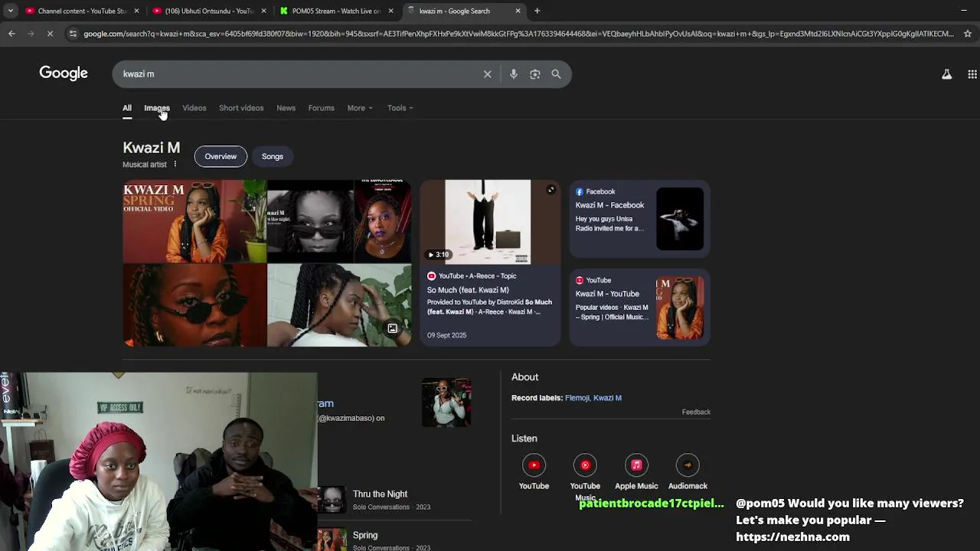Open the three-dot menu beside Musical artist

point(175,164)
